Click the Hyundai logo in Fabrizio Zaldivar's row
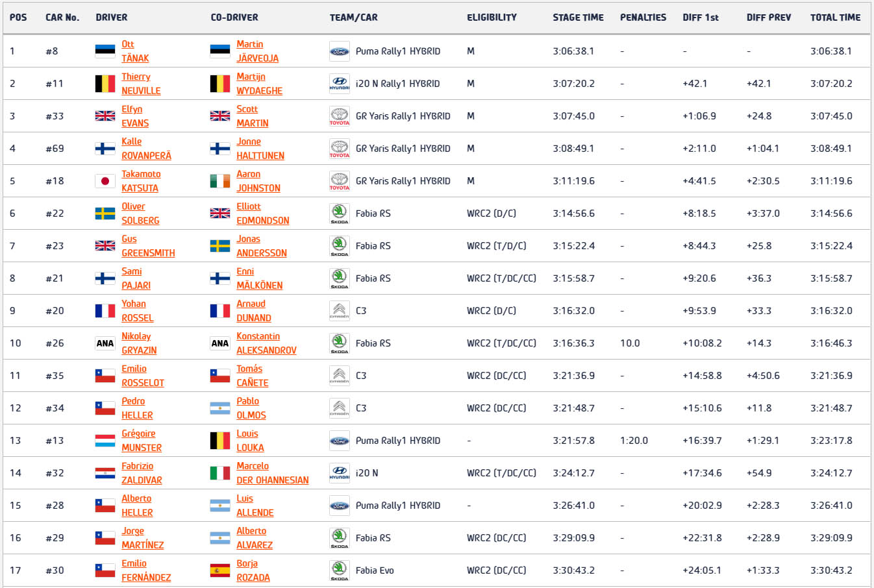Screen dimensions: 874x588 pyautogui.click(x=339, y=473)
